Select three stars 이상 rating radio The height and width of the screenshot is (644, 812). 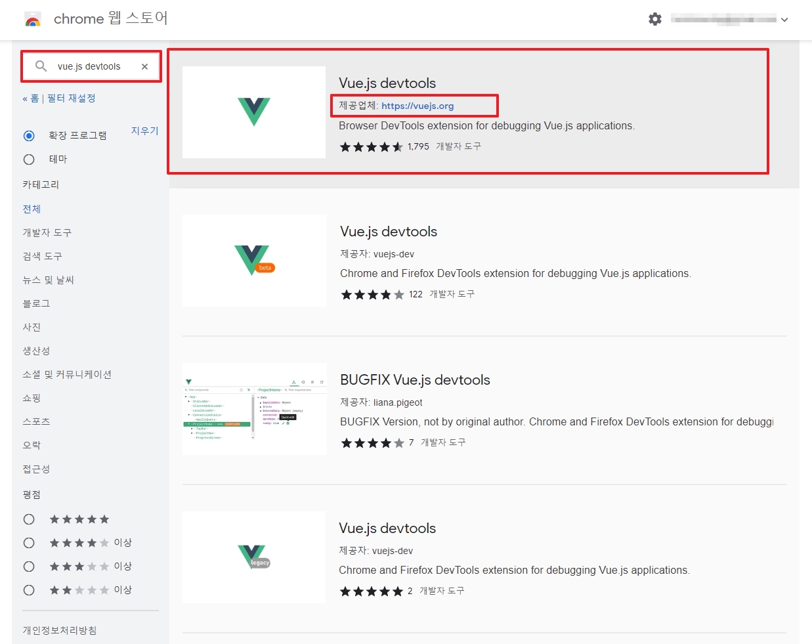(x=29, y=567)
